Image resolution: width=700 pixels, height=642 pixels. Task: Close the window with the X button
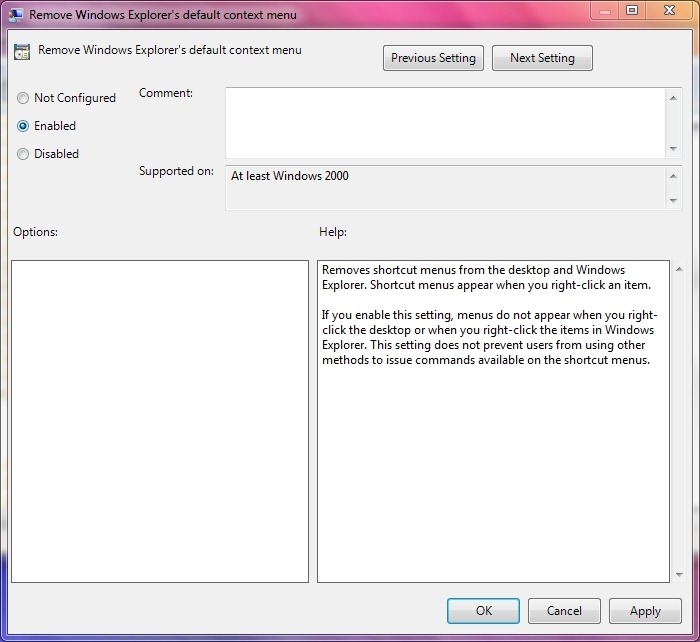669,11
